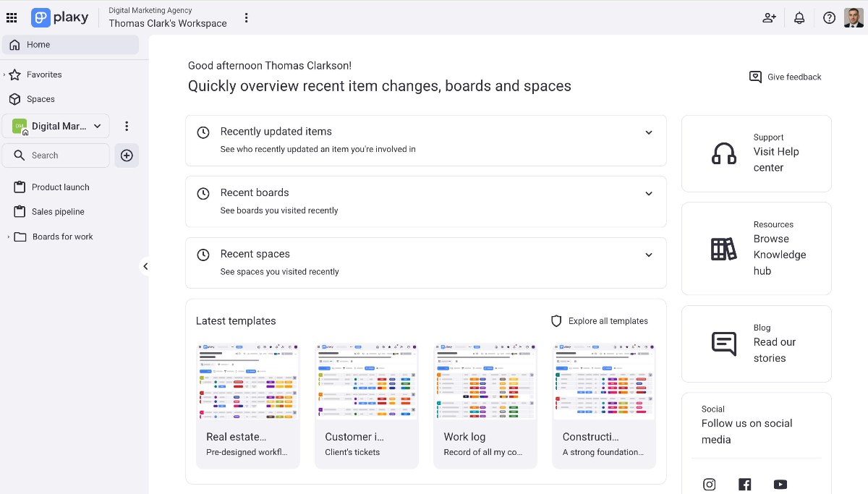Go to Home in the sidebar

click(38, 45)
